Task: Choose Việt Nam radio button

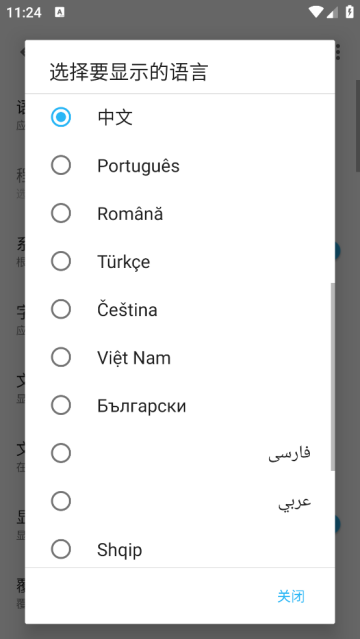Action: coord(61,357)
